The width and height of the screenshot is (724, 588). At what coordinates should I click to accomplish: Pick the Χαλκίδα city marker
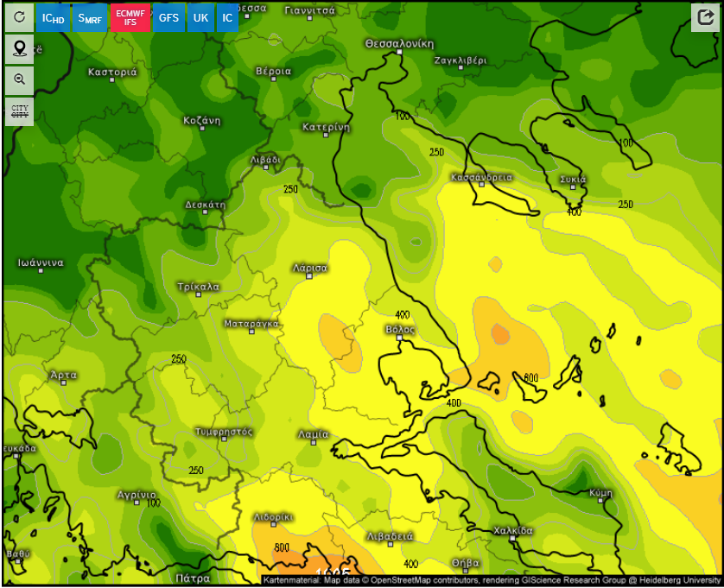click(x=512, y=538)
